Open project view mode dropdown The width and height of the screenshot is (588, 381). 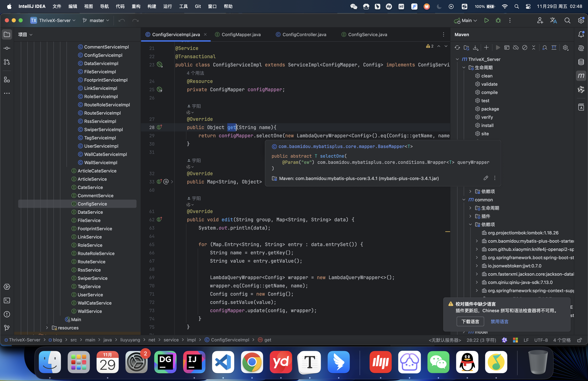(25, 35)
